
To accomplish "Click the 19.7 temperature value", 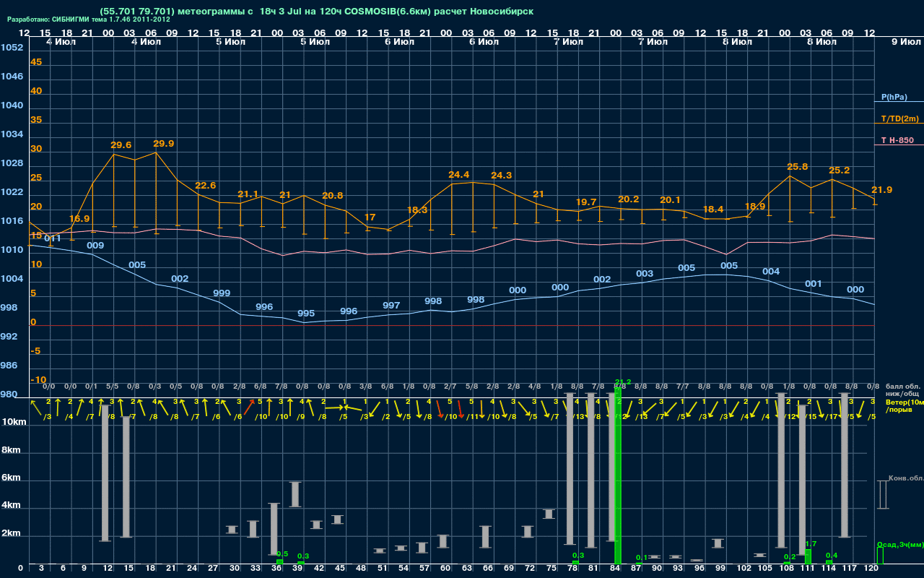I will click(x=586, y=202).
